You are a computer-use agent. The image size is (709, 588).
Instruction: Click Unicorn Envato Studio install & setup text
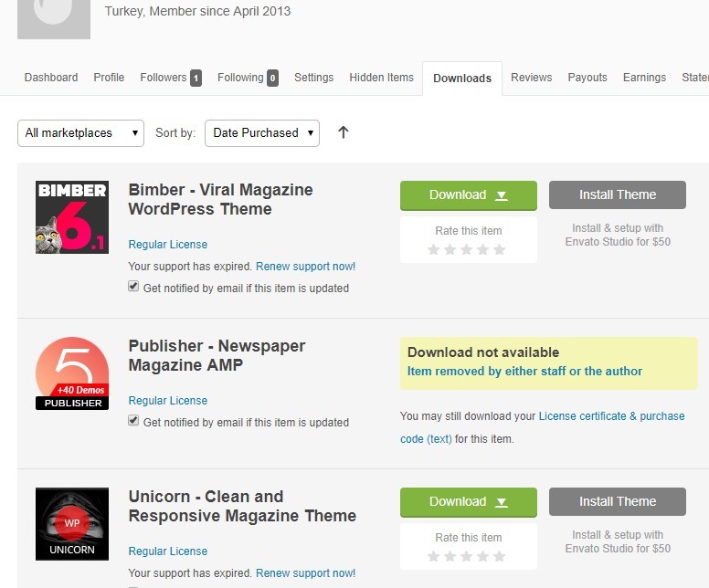pyautogui.click(x=618, y=542)
